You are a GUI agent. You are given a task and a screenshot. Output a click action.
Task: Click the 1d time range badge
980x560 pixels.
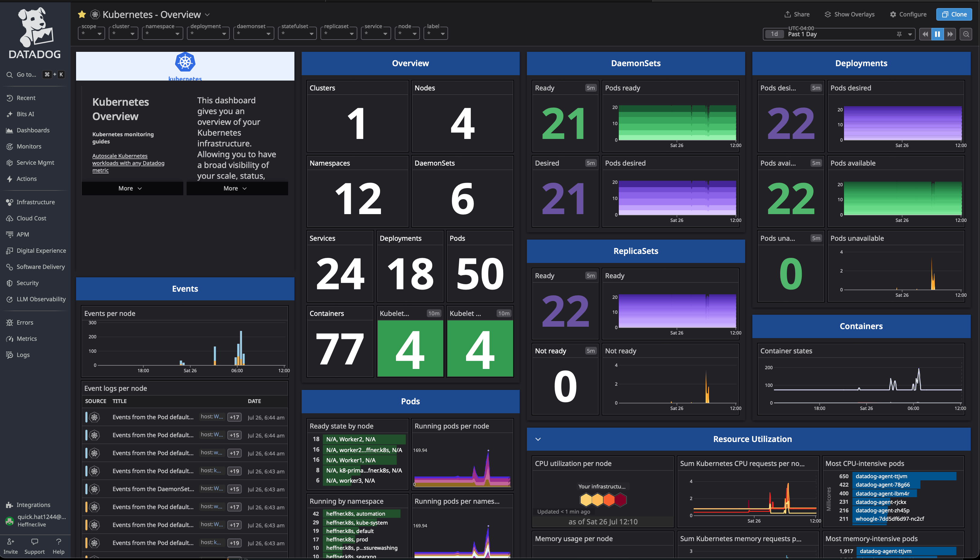pyautogui.click(x=774, y=34)
